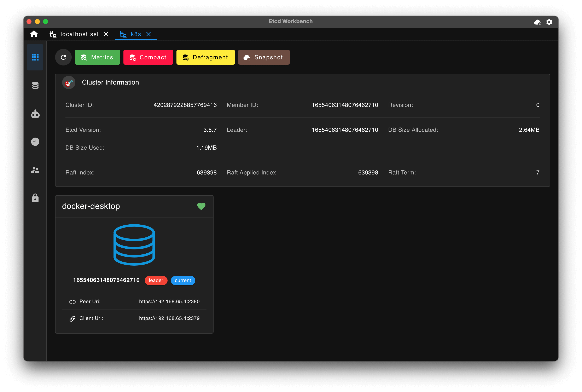This screenshot has width=582, height=392.
Task: Click the green heart health icon
Action: [201, 206]
